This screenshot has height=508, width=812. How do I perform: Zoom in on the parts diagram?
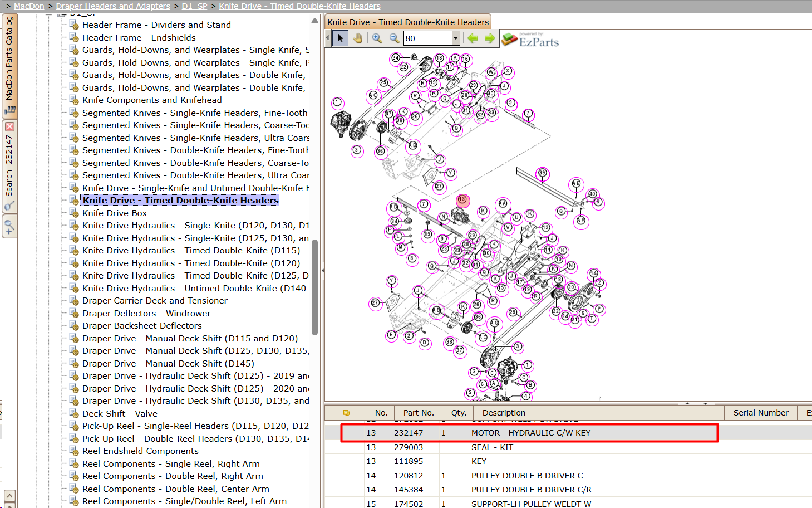(377, 38)
